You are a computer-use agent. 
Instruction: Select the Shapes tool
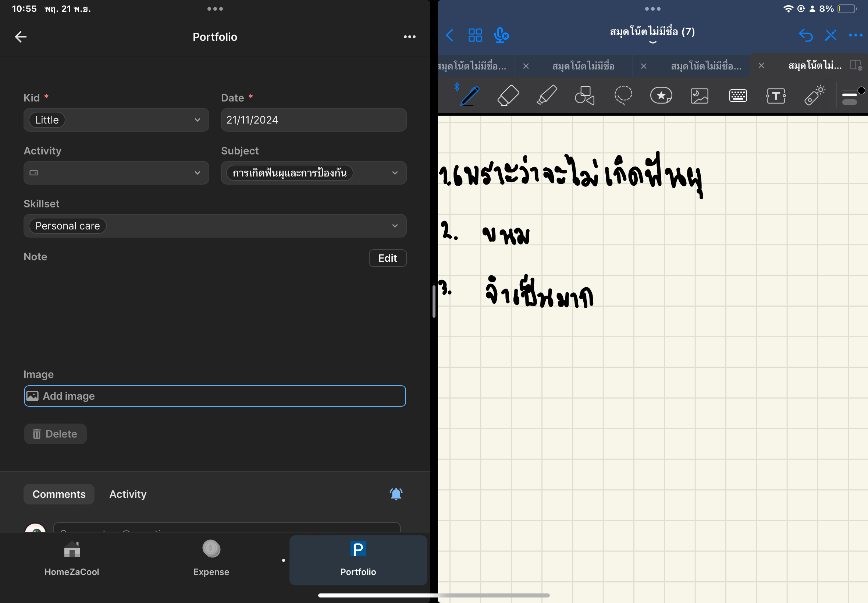pos(584,95)
